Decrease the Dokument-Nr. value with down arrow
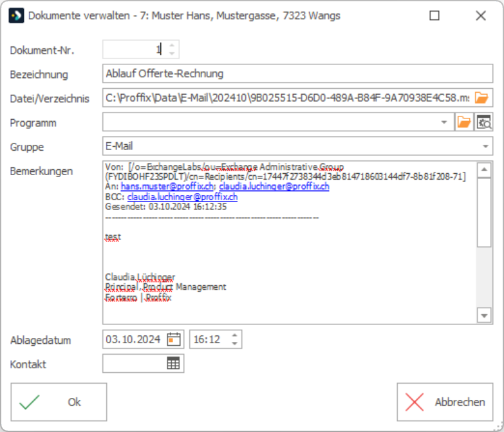The width and height of the screenshot is (504, 432). pos(172,53)
